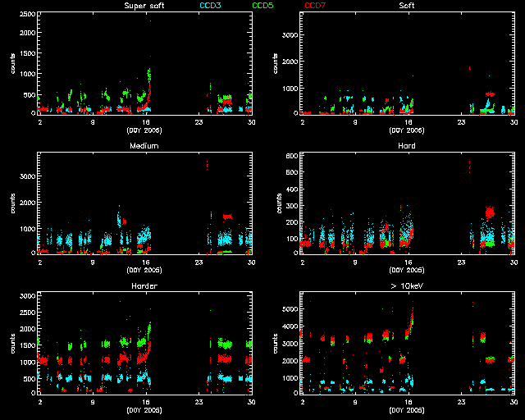Click the "Soft" plot title
Image resolution: width=525 pixels, height=420 pixels.
pyautogui.click(x=407, y=6)
